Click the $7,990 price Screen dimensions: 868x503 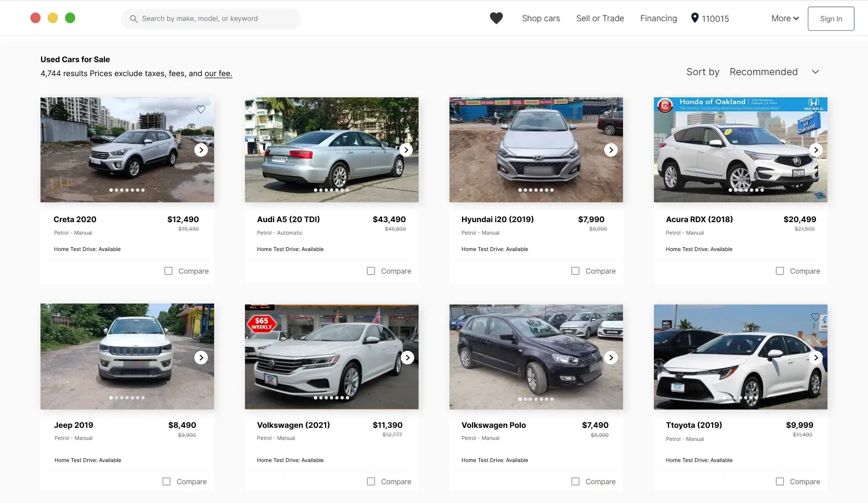click(x=591, y=219)
